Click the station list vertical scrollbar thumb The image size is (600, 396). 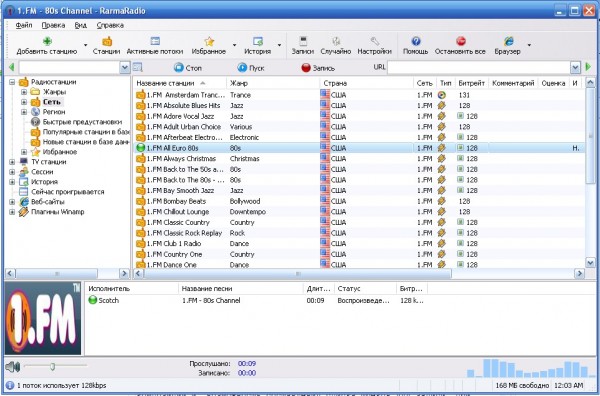590,136
